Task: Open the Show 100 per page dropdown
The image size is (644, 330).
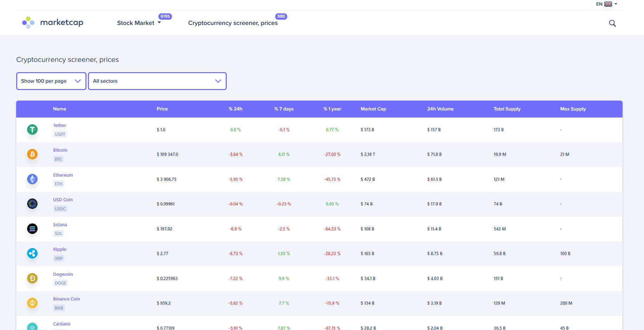Action: [51, 81]
